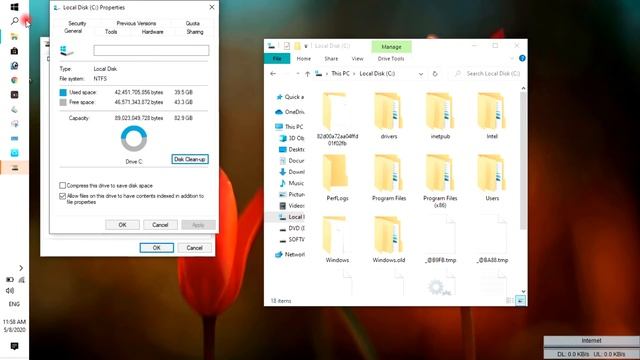Click OK in the background dialog
Image resolution: width=640 pixels, height=360 pixels.
point(156,248)
